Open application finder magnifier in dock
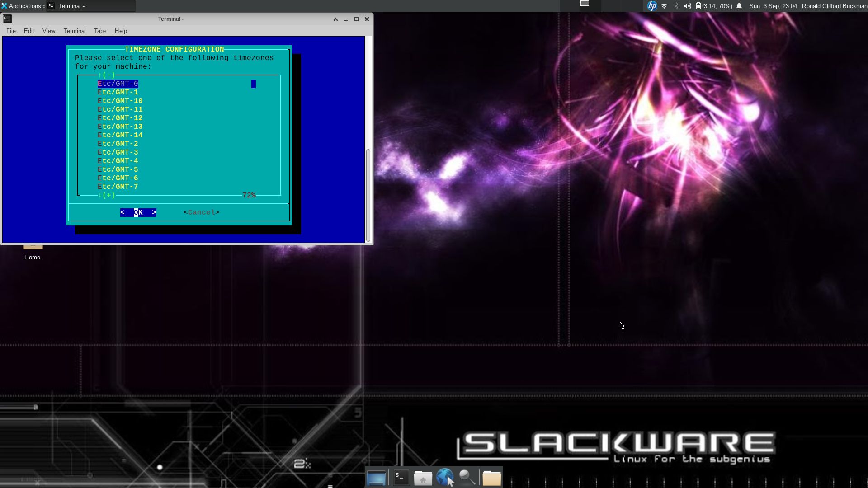Screen dimensions: 868x488 [467, 477]
